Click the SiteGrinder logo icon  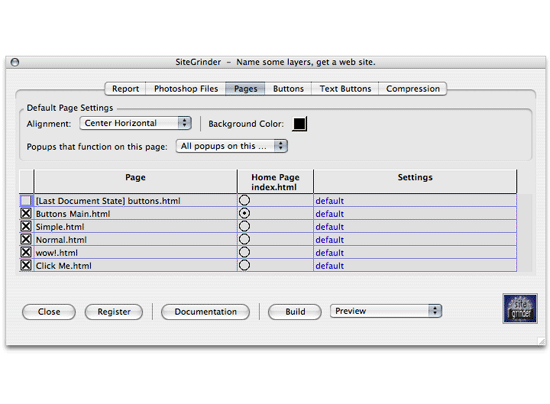[520, 309]
